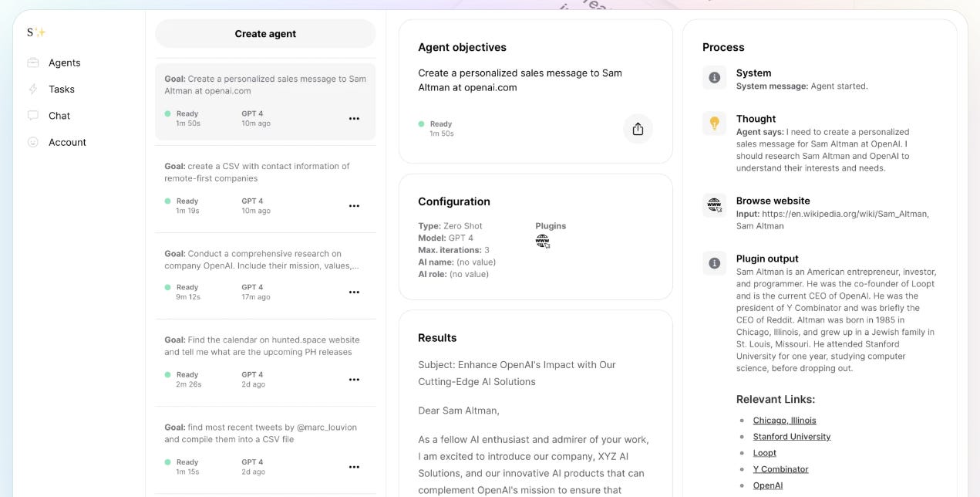
Task: Select the OpenAI comprehensive research agent card
Action: tap(265, 276)
